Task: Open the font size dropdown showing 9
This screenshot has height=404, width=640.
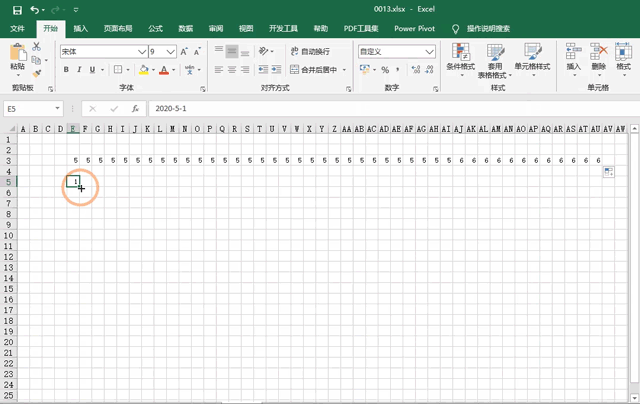Action: pyautogui.click(x=171, y=52)
